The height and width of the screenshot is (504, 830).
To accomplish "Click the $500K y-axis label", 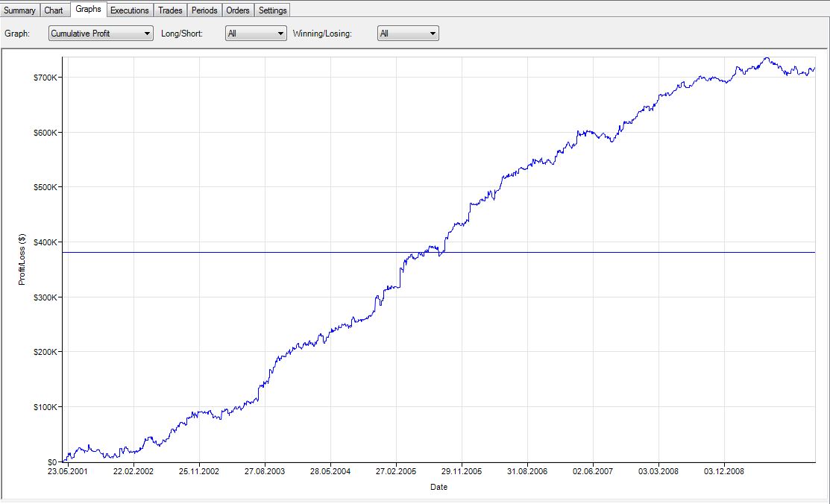I will point(45,187).
